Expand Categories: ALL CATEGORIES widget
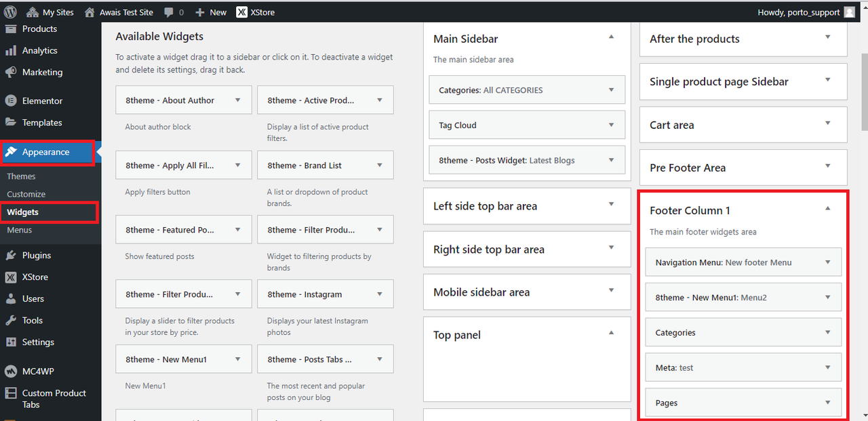 (611, 89)
